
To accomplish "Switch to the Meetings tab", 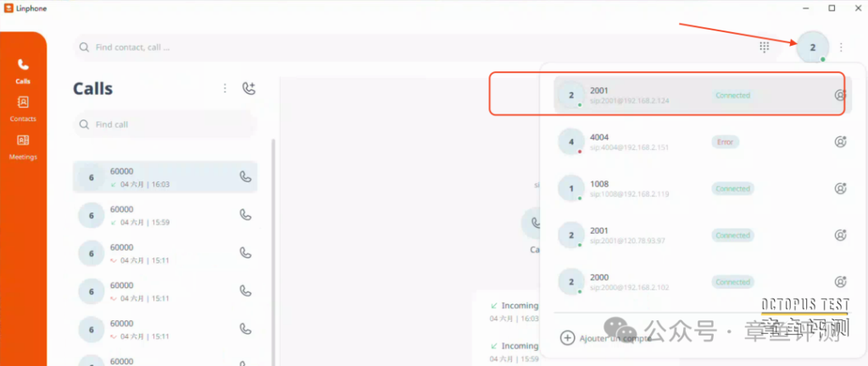I will click(x=23, y=147).
